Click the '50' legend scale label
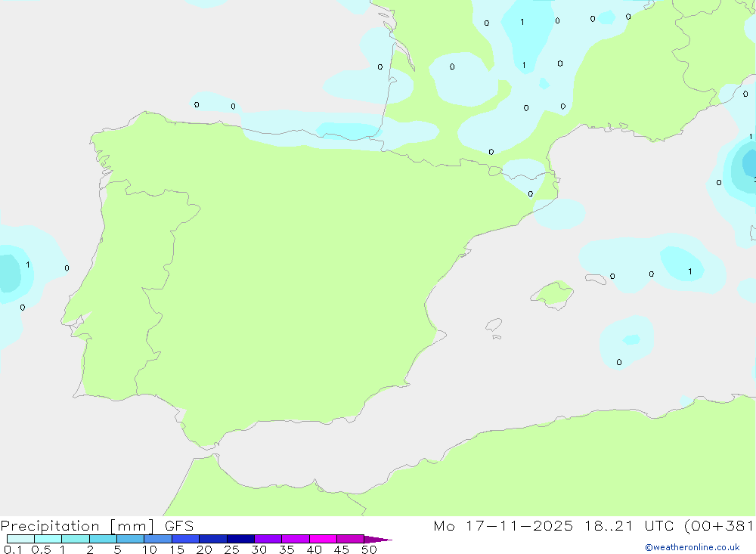 tap(370, 549)
